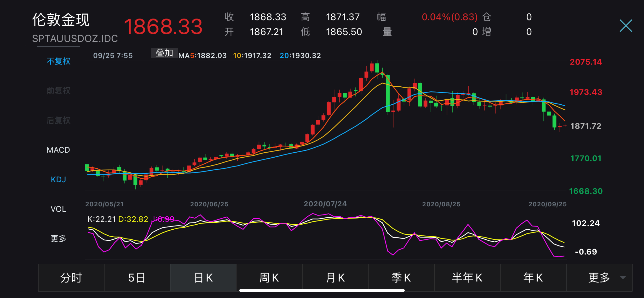
Task: Close the London gold chart with X
Action: pos(626,26)
